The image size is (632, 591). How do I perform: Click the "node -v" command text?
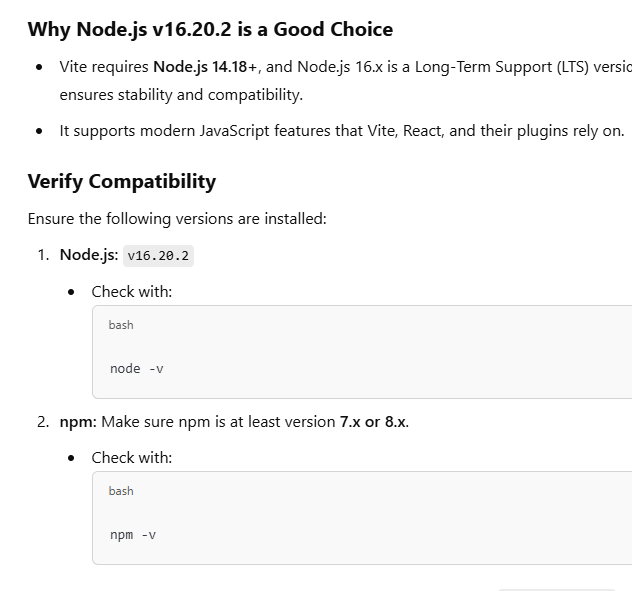(x=136, y=369)
